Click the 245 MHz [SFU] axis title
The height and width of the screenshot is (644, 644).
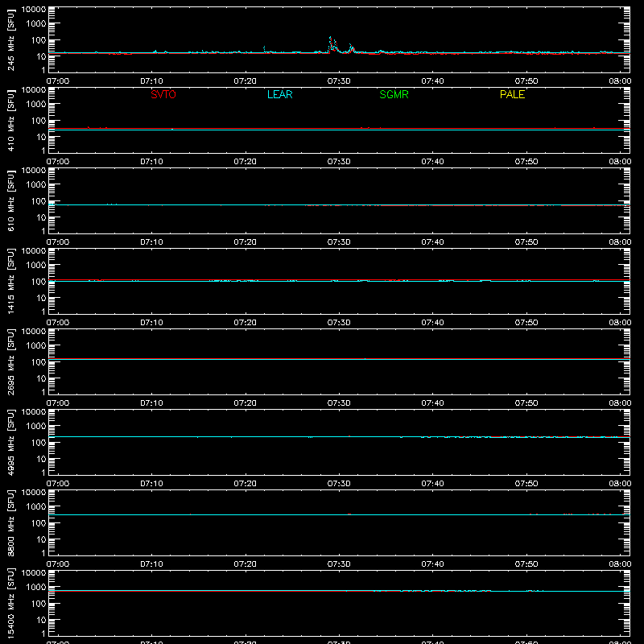pyautogui.click(x=10, y=39)
